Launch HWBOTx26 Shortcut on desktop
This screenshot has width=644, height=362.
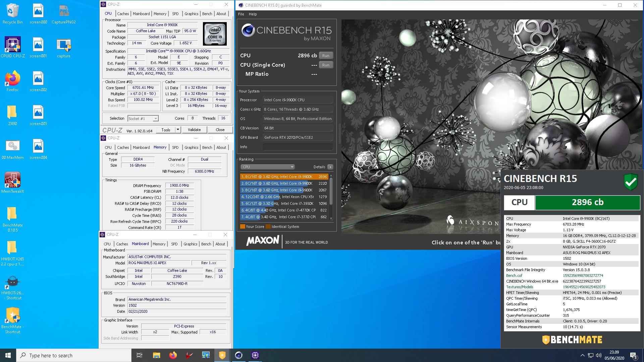[x=12, y=287]
